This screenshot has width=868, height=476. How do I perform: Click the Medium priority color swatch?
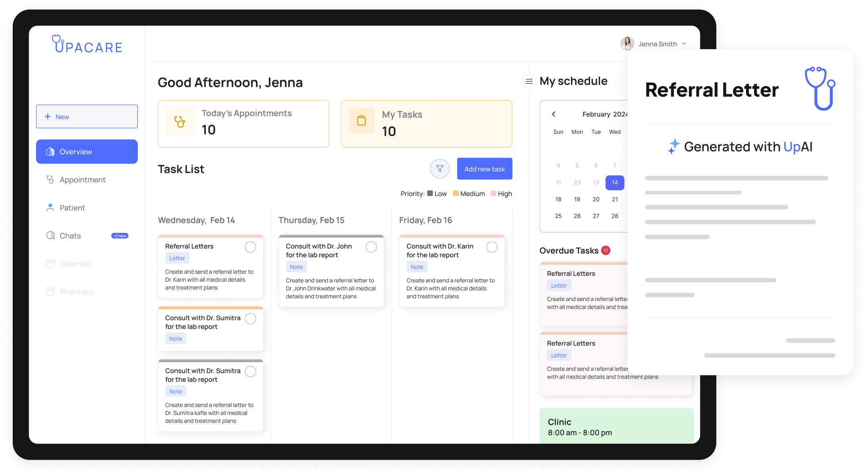(456, 193)
